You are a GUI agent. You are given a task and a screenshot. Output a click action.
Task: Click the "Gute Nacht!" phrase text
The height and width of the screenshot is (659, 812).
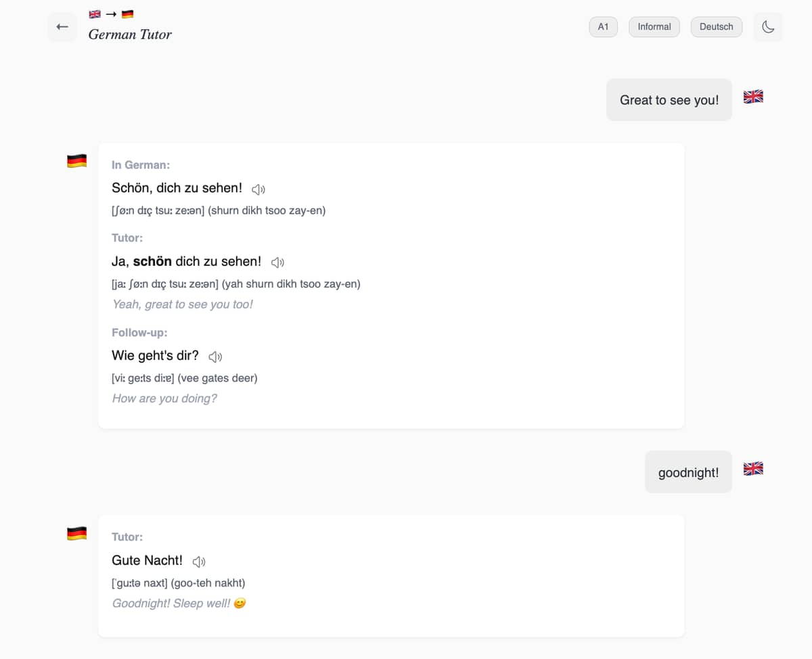point(147,561)
